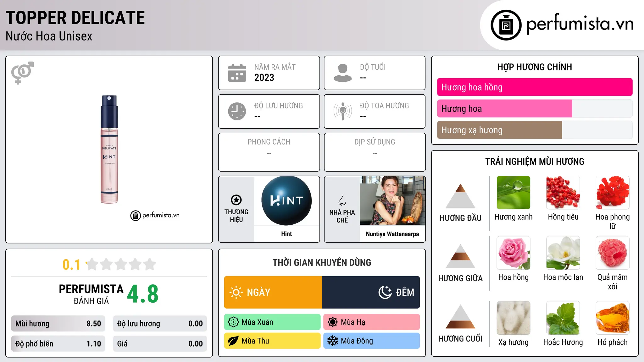
Task: Click the TOPPER DELICATE heading
Action: (x=75, y=18)
